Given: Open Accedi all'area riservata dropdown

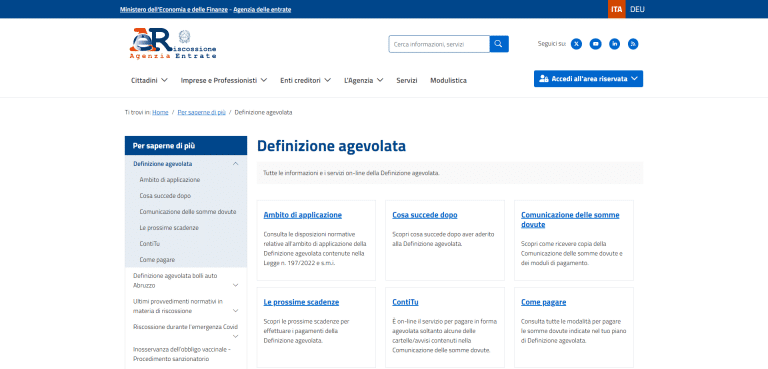Looking at the screenshot, I should (x=588, y=79).
